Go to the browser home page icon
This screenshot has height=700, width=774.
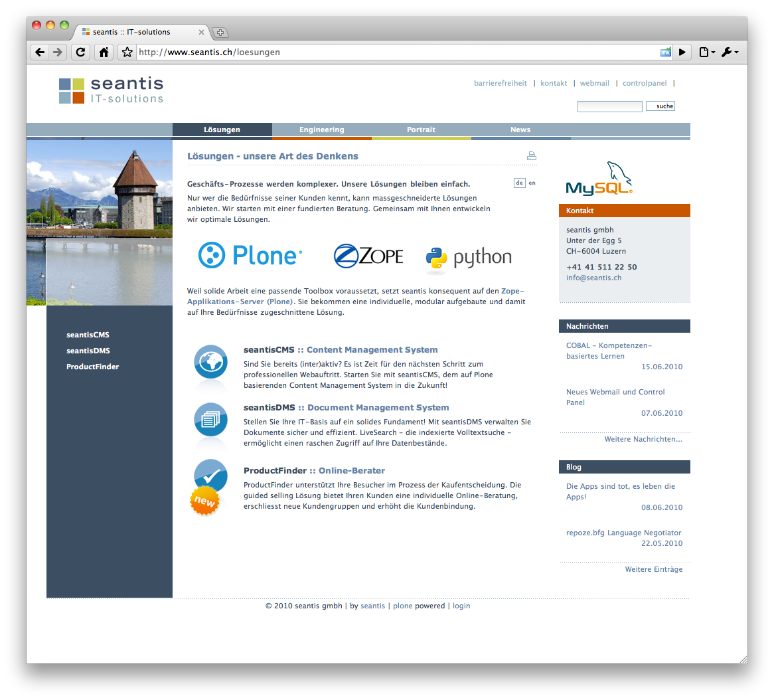pos(104,52)
